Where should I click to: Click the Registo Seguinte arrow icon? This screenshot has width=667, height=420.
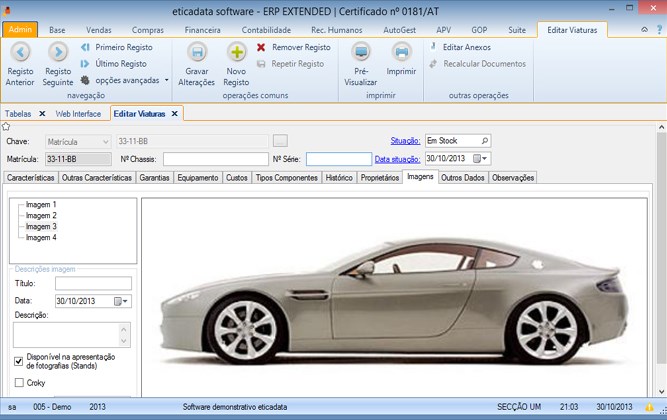[x=58, y=51]
